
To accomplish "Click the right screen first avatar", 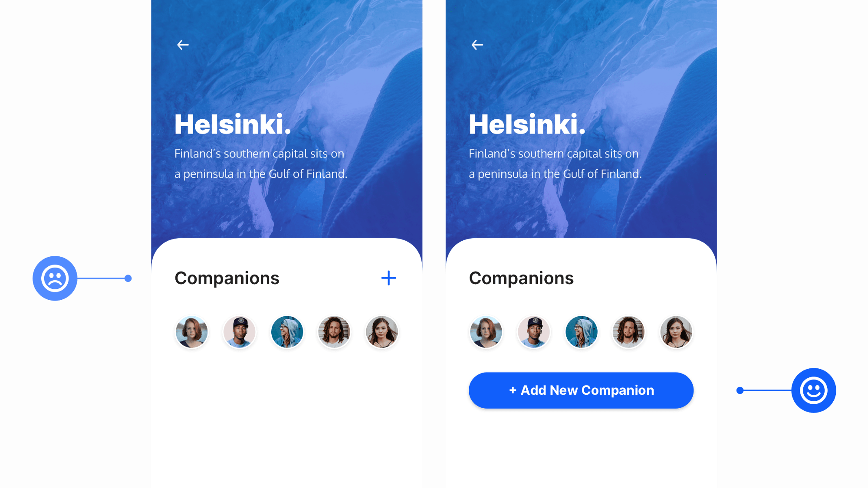I will (486, 331).
